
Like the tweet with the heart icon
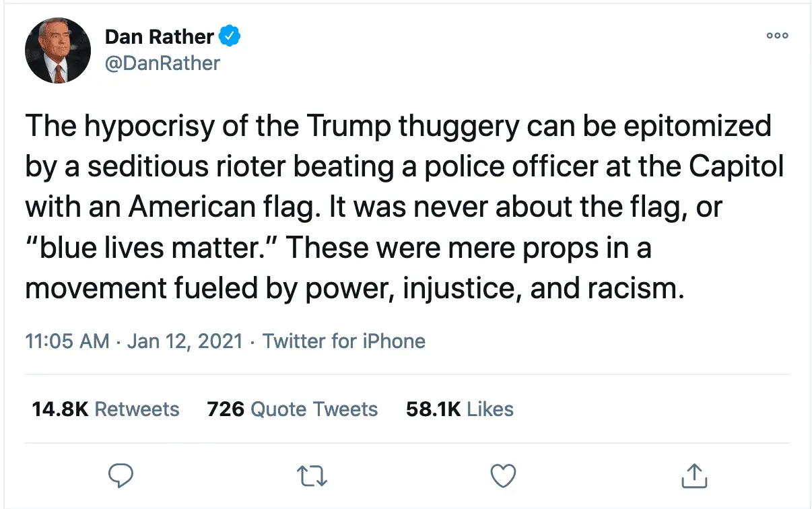click(x=502, y=475)
